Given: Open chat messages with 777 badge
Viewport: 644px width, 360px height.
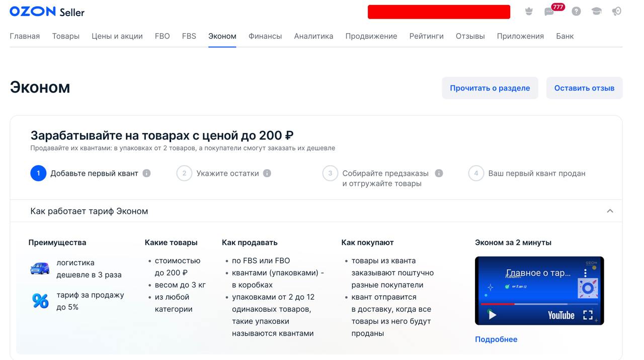Looking at the screenshot, I should [549, 12].
